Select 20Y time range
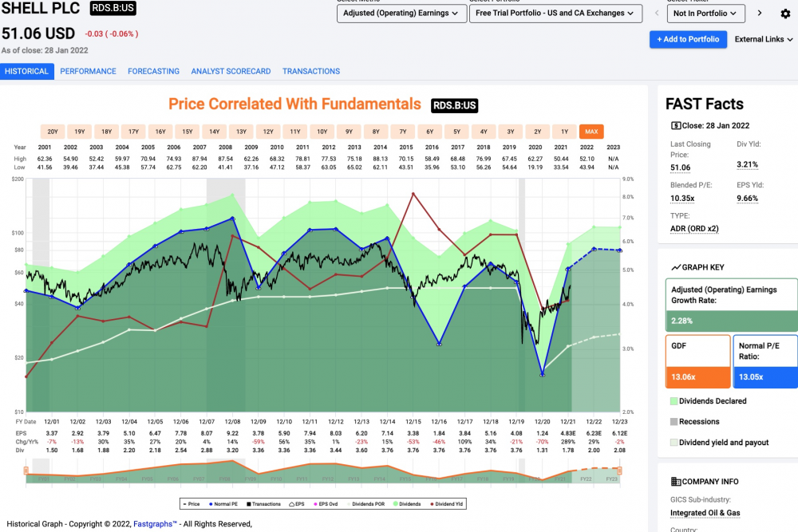The height and width of the screenshot is (532, 798). 53,132
